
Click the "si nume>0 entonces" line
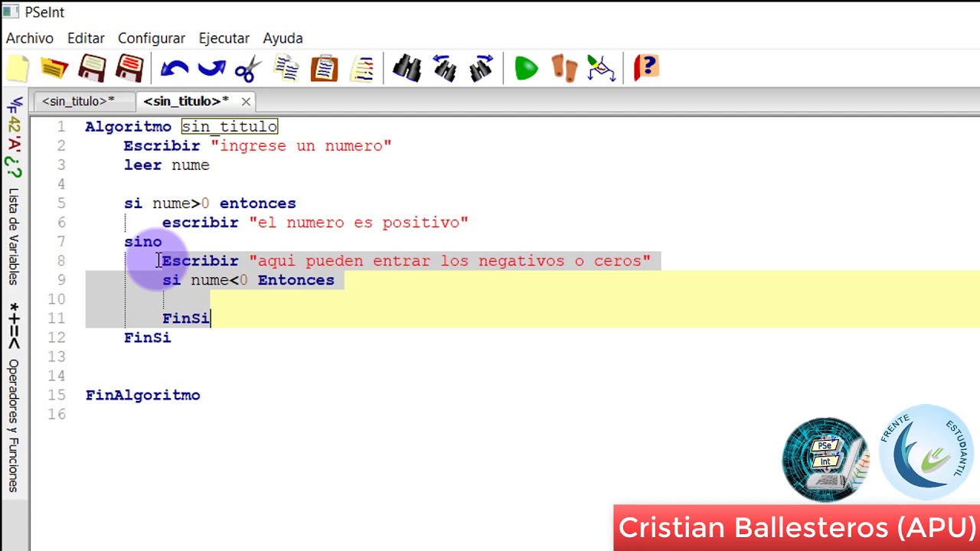pos(210,203)
